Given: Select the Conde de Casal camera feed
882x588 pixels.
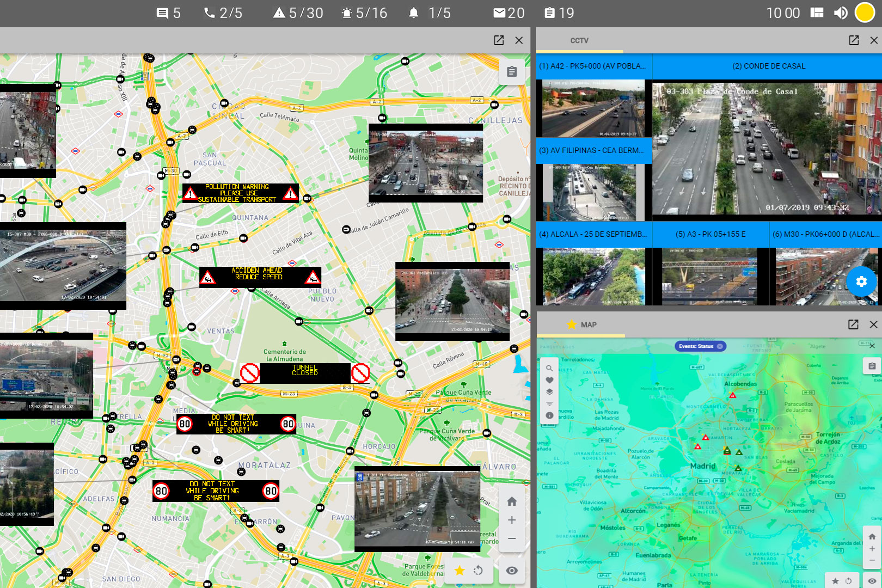Looking at the screenshot, I should click(x=767, y=148).
